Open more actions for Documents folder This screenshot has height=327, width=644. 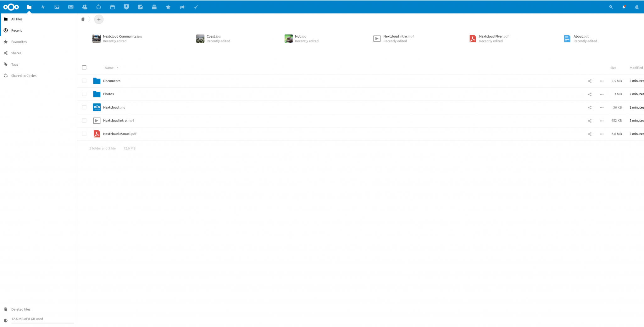[x=602, y=81]
